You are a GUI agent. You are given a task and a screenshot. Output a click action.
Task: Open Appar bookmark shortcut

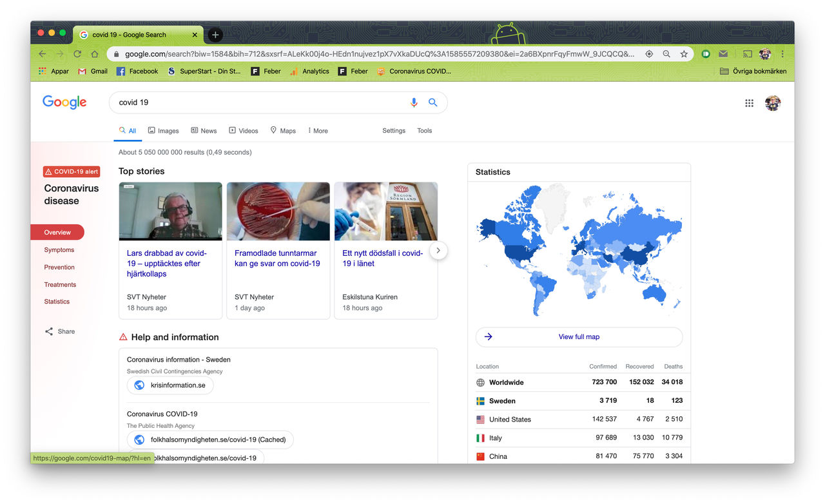53,71
